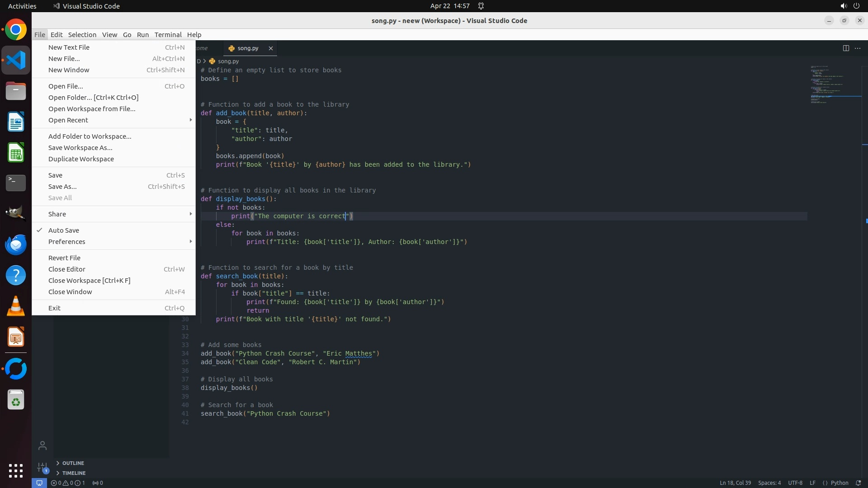
Task: Close the song.py editor tab
Action: point(271,48)
